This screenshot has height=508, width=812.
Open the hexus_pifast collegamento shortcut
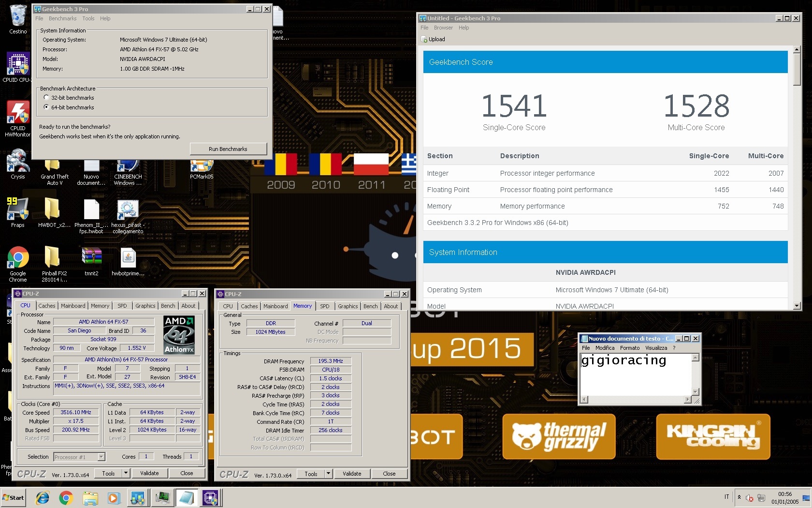(128, 216)
